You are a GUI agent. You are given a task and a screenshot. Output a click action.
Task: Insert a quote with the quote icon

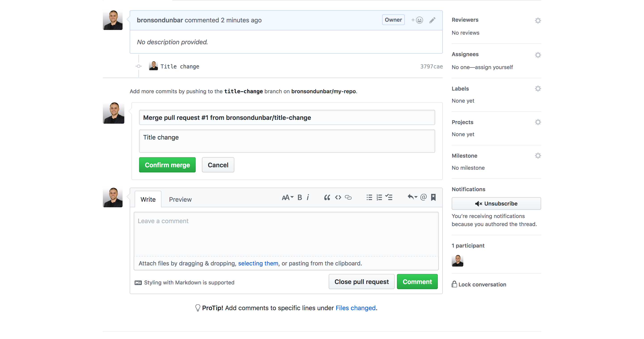327,197
